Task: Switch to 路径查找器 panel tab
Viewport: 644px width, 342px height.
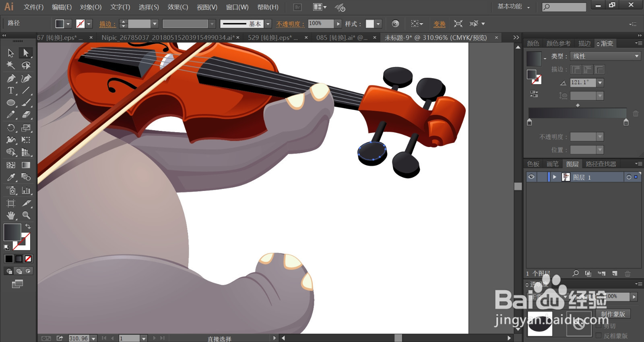Action: (601, 164)
